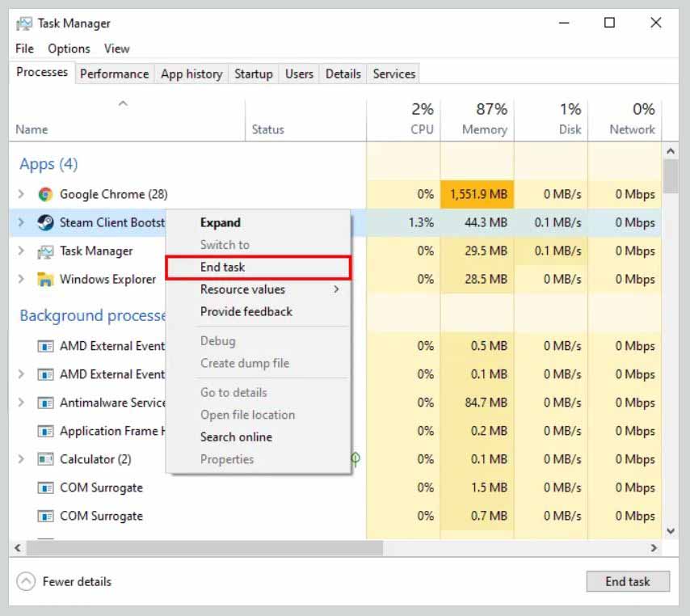This screenshot has height=616, width=690.
Task: Collapse to fewer details view
Action: point(62,581)
